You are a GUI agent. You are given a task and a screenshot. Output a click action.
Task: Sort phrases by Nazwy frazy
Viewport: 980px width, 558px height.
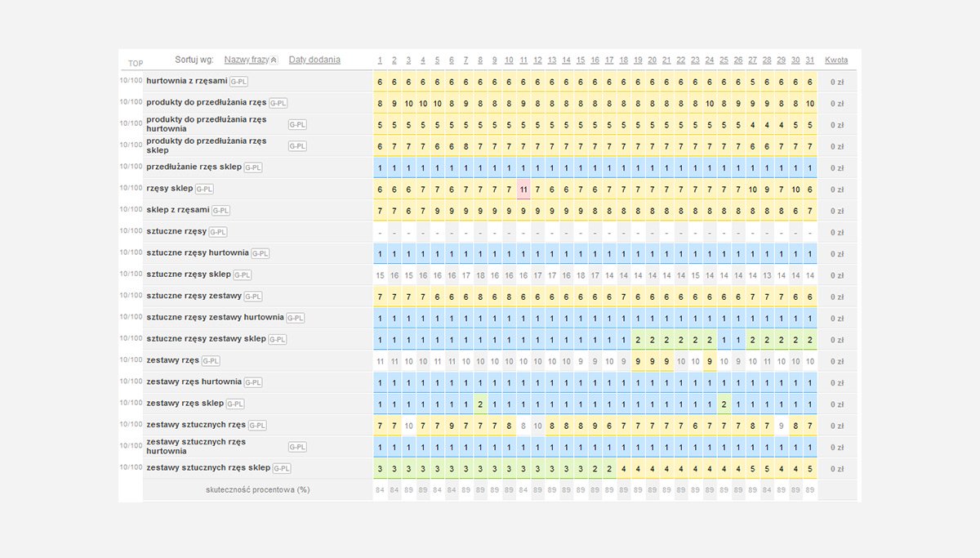tap(247, 60)
